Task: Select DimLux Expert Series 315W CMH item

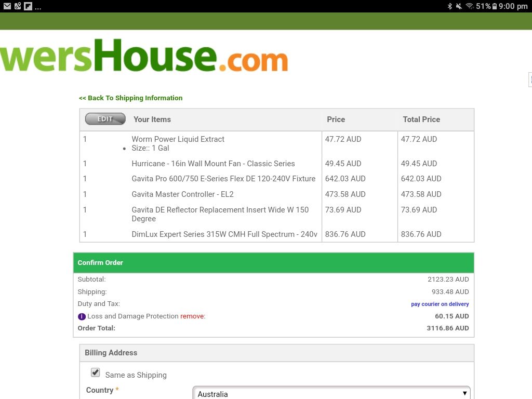Action: pyautogui.click(x=224, y=234)
